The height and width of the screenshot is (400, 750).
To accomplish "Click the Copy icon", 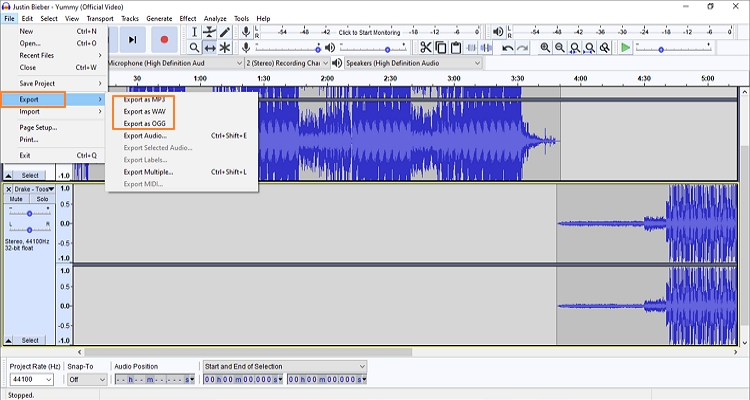I will (x=441, y=47).
